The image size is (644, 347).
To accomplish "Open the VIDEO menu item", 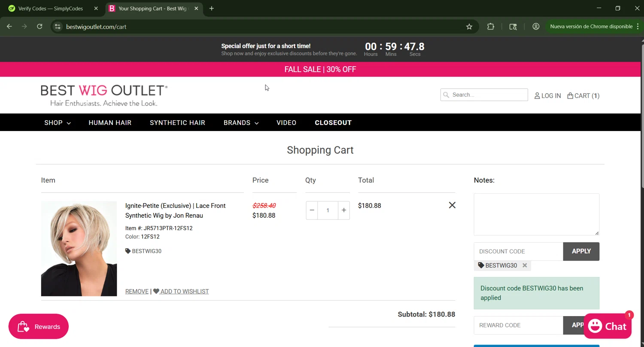I will click(286, 122).
